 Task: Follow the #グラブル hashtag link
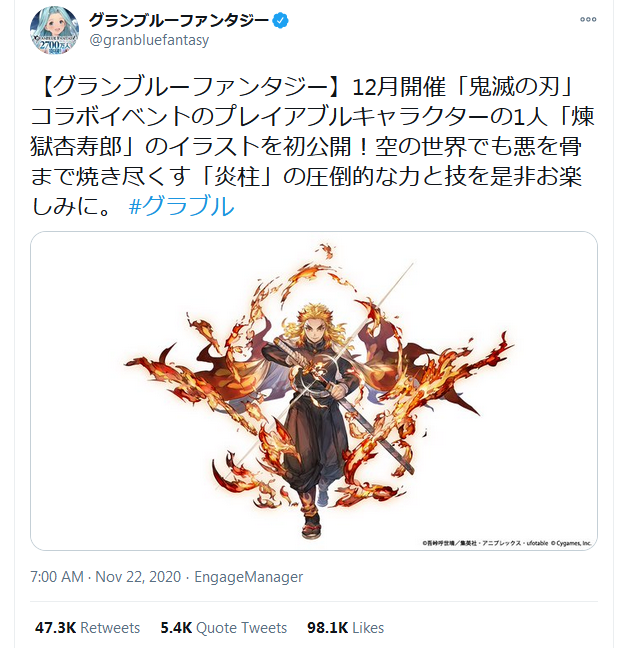(181, 206)
